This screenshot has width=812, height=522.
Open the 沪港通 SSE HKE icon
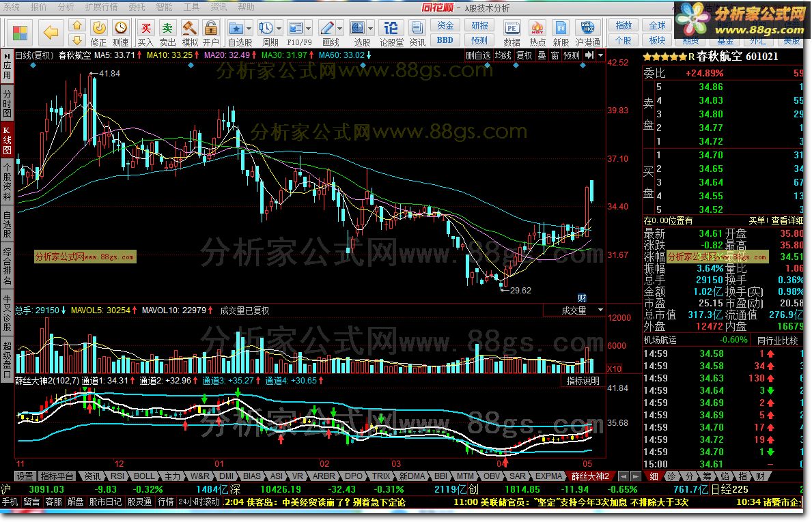(587, 28)
